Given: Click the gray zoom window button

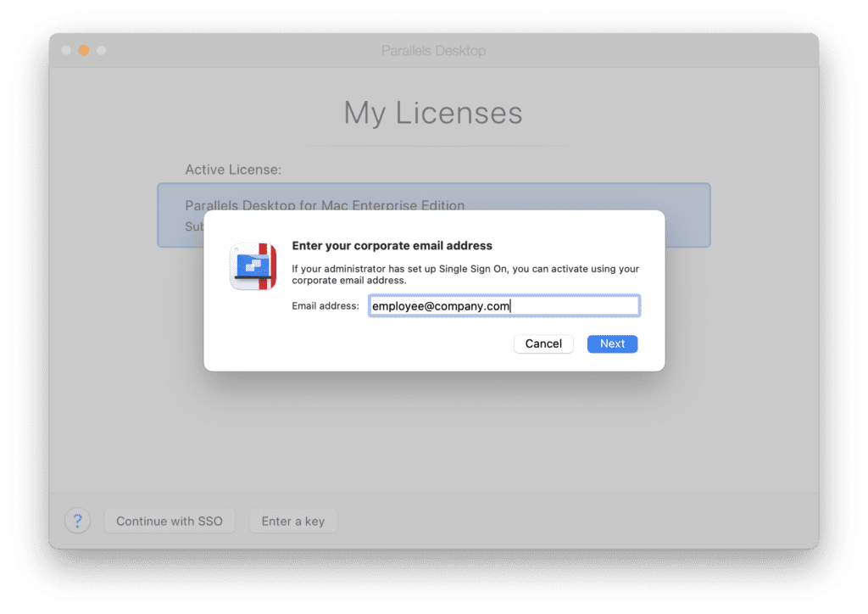Looking at the screenshot, I should pos(101,51).
